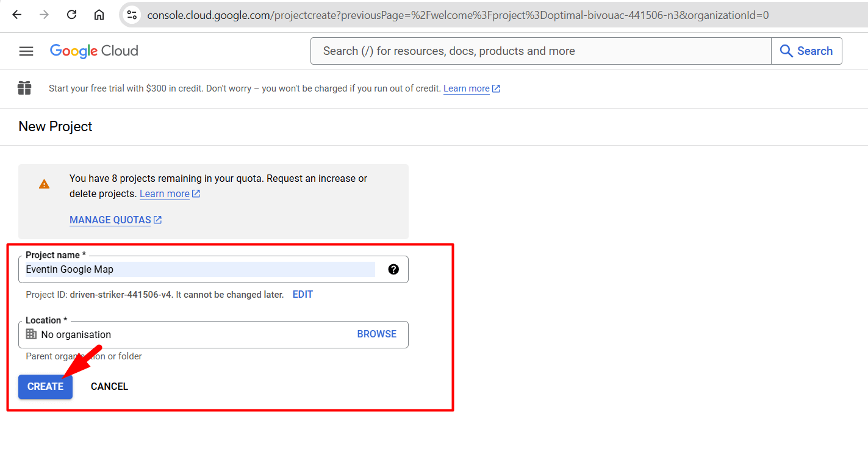Open the MANAGE QUOTAS link
Viewport: 868px width, 457px height.
[115, 220]
